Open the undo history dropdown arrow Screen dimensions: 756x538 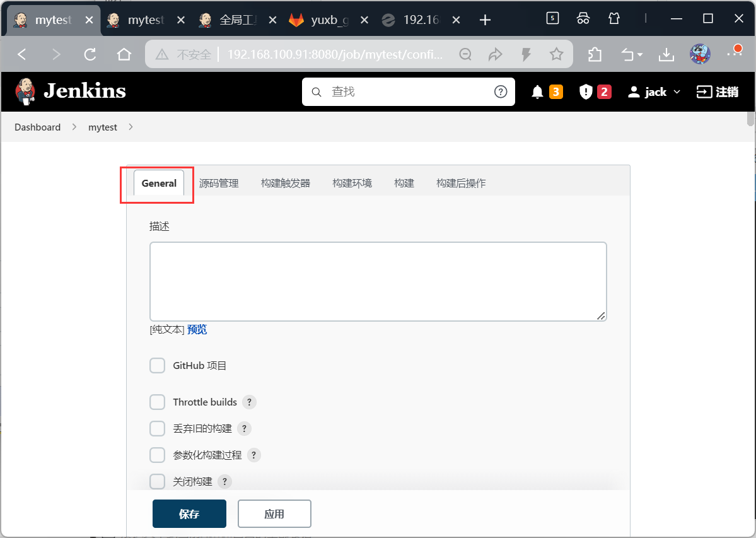[640, 55]
